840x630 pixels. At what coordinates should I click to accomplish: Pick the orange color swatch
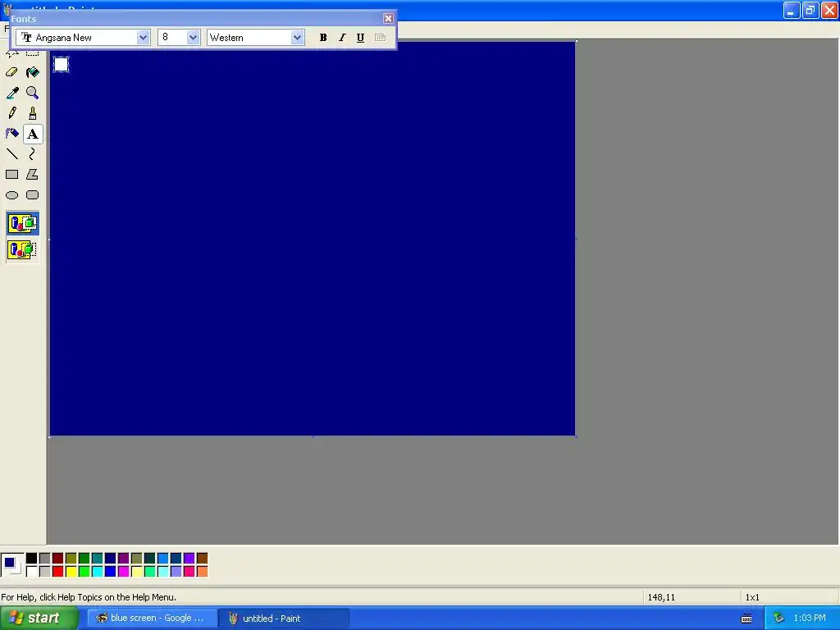coord(202,572)
